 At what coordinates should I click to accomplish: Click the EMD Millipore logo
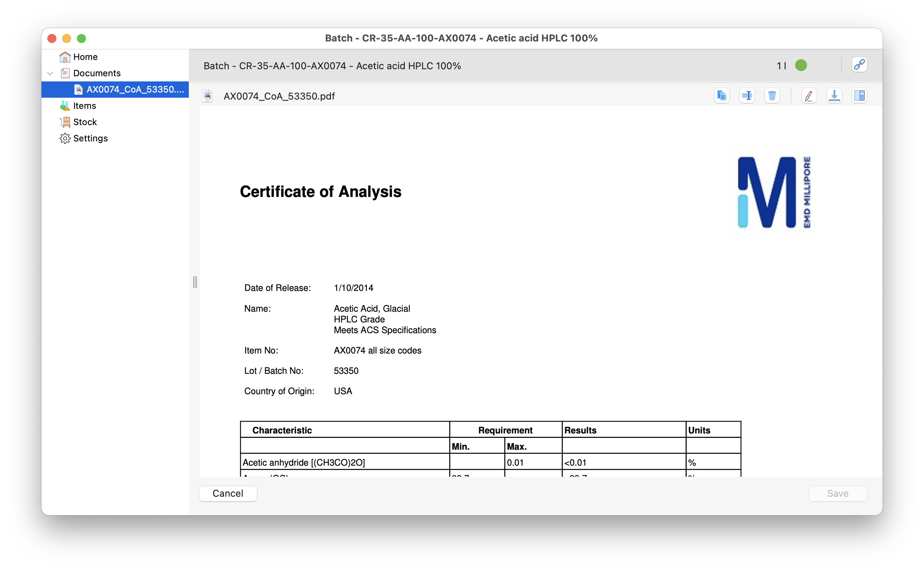pos(774,192)
